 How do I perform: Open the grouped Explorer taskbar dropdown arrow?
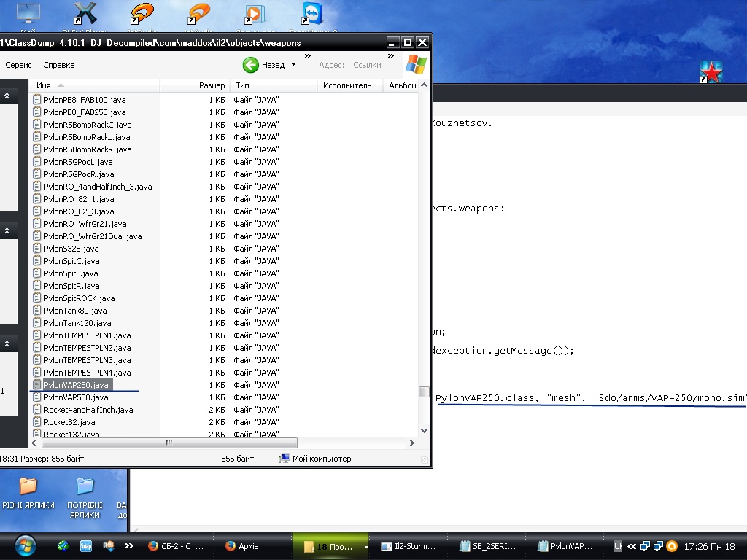pyautogui.click(x=365, y=546)
